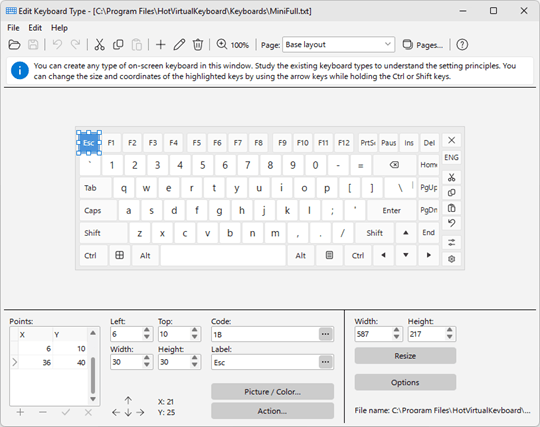Select the left arrow key on keyboard
This screenshot has width=540, height=427.
tap(383, 255)
